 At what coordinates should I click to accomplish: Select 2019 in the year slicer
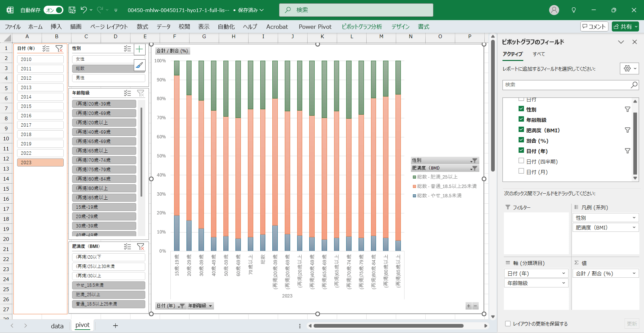(x=40, y=144)
